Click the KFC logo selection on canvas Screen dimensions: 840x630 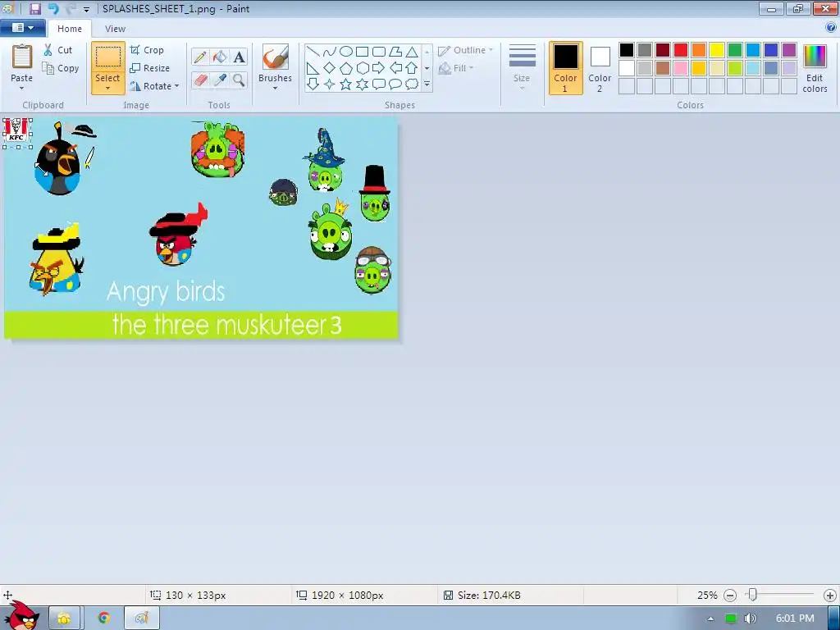tap(17, 133)
